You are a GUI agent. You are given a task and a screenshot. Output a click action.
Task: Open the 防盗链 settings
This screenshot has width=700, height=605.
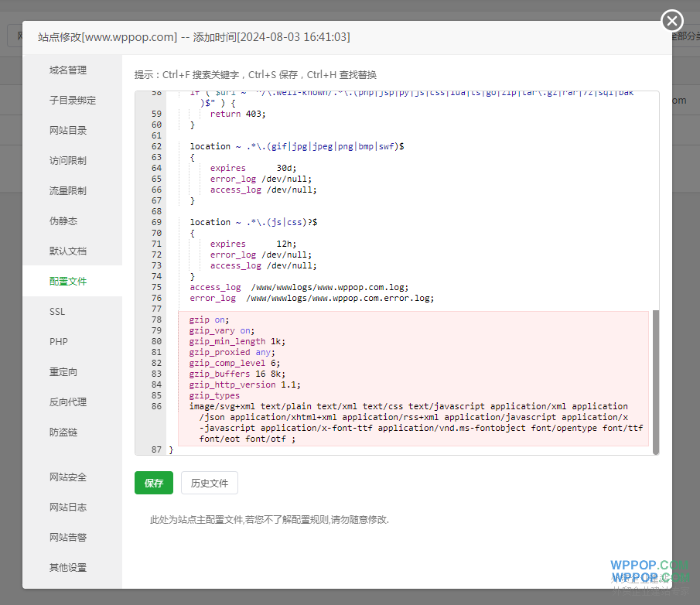coord(63,432)
